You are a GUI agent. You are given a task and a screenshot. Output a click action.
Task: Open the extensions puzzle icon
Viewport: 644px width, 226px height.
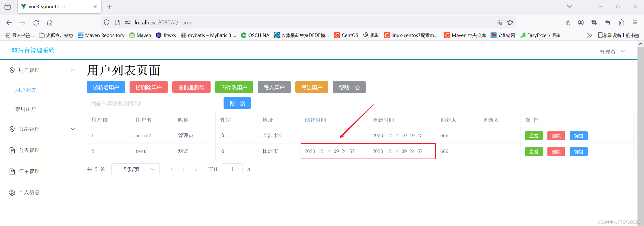(621, 23)
